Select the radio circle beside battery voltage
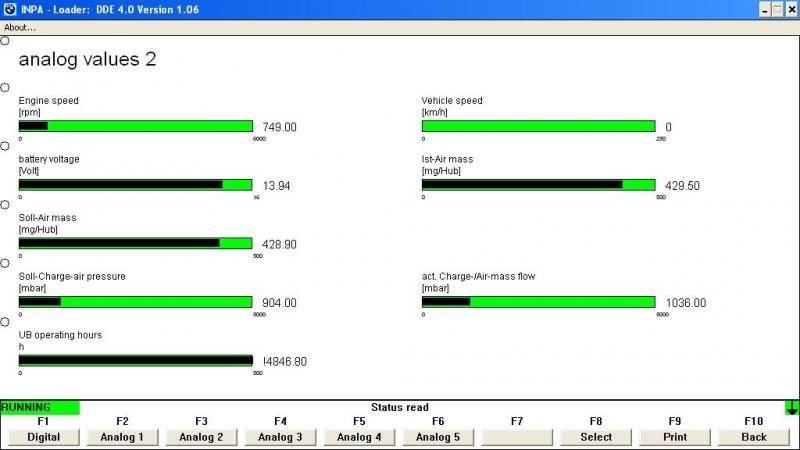800x450 pixels. [x=5, y=146]
